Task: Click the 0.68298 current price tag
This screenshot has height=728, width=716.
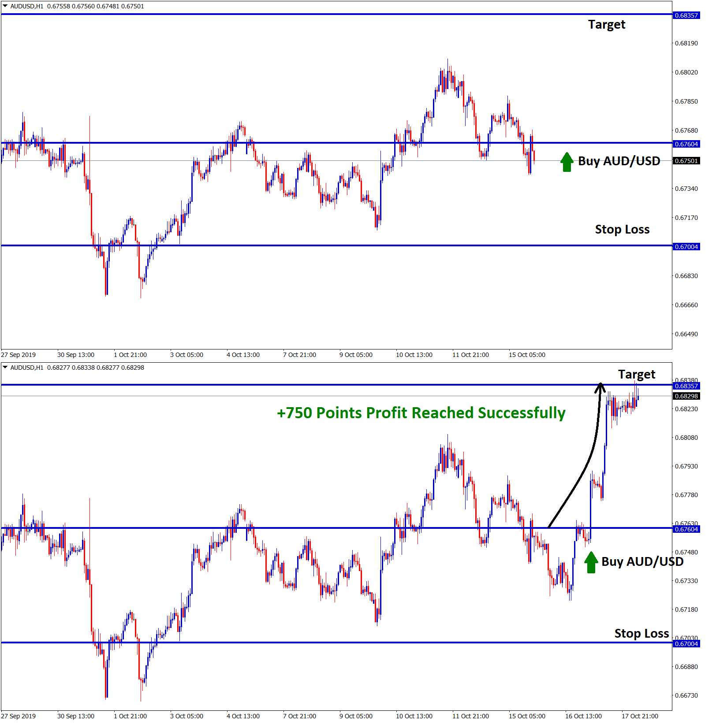Action: coord(686,396)
